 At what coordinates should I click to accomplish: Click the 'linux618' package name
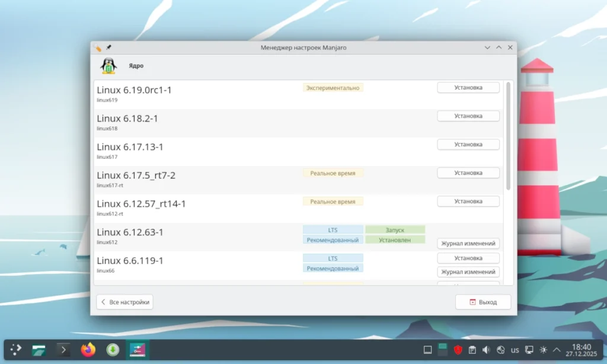[107, 129]
